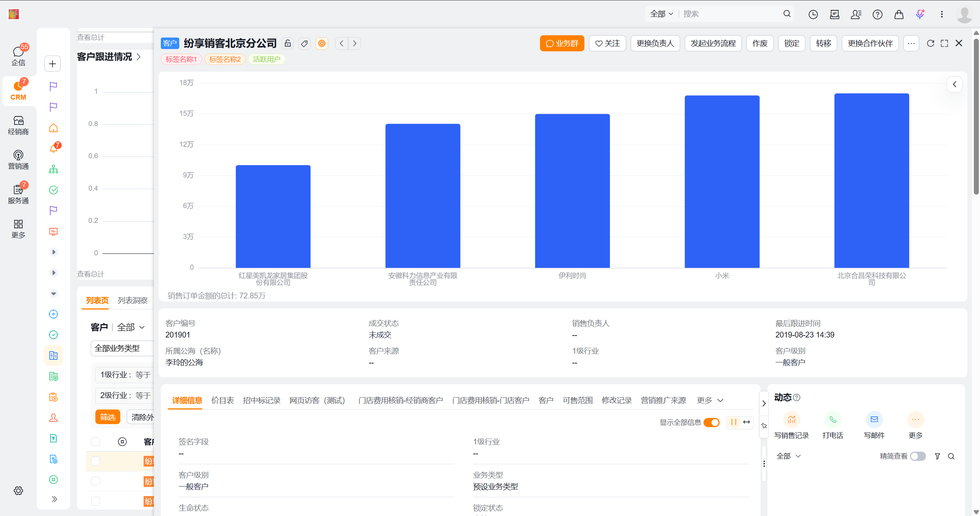Click the 关注 follow button
Viewport: 980px width, 516px height.
pos(607,43)
